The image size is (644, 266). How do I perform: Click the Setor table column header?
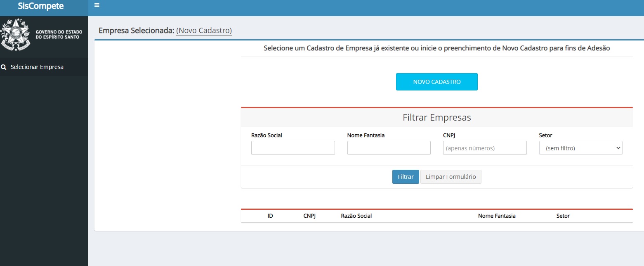point(563,216)
